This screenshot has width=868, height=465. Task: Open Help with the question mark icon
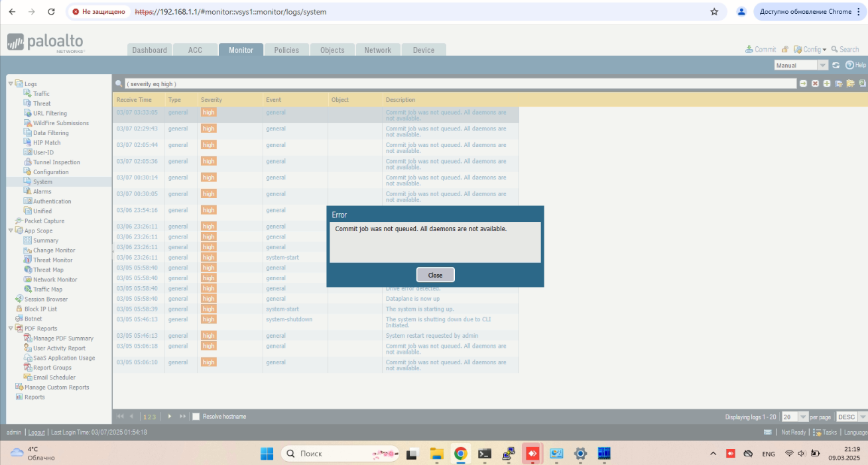(x=849, y=65)
